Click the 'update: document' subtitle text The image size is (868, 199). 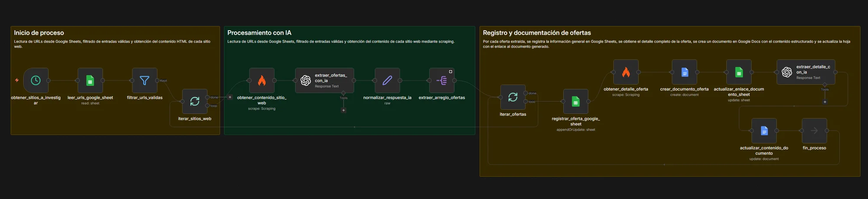point(764,159)
